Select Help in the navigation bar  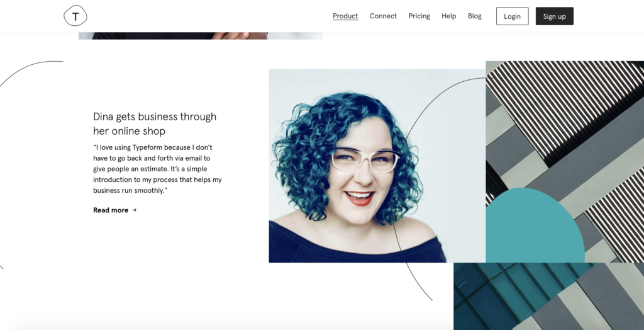tap(448, 16)
